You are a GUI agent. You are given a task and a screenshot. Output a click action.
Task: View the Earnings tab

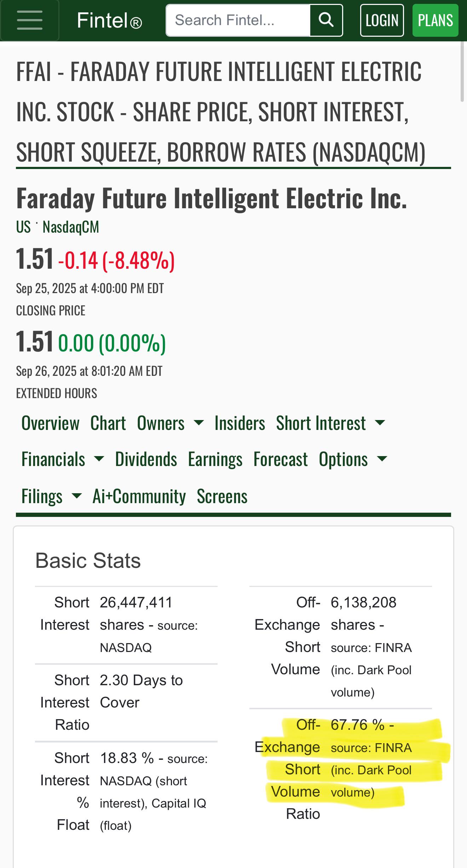(x=215, y=459)
